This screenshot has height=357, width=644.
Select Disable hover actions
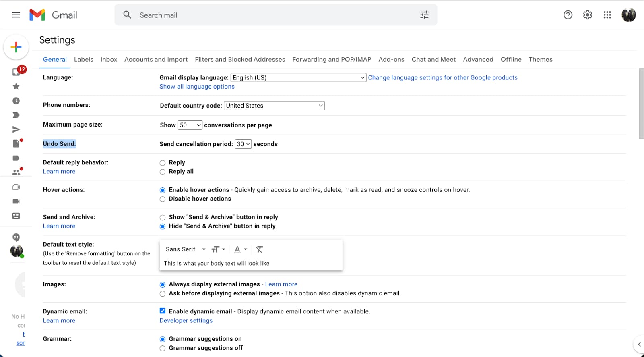point(163,199)
